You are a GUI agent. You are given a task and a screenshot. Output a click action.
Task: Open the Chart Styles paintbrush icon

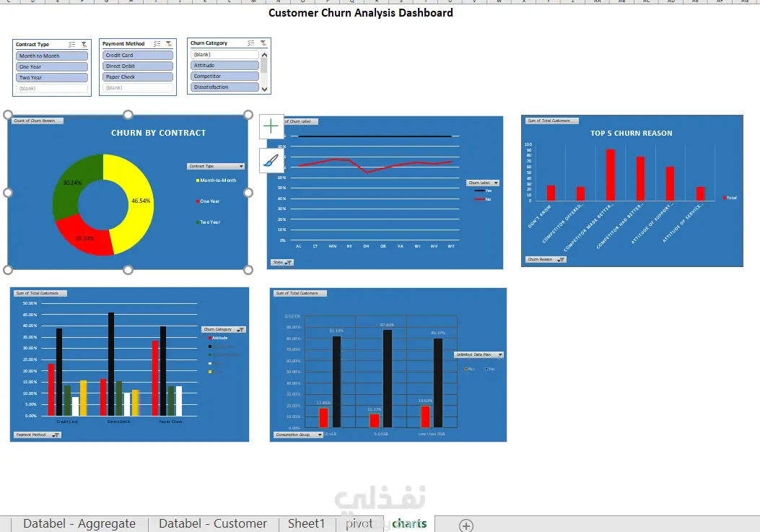pos(271,160)
